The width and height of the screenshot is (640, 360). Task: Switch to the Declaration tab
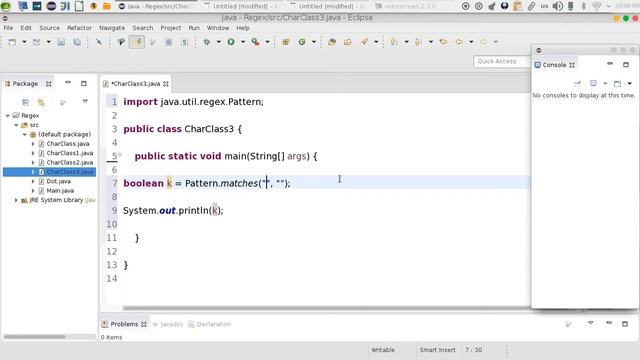pyautogui.click(x=209, y=324)
